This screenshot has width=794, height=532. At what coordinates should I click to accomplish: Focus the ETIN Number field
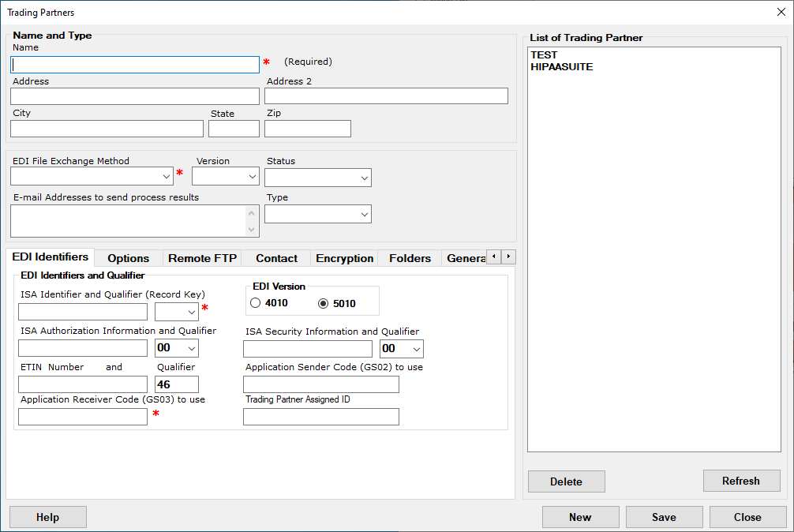[x=83, y=384]
